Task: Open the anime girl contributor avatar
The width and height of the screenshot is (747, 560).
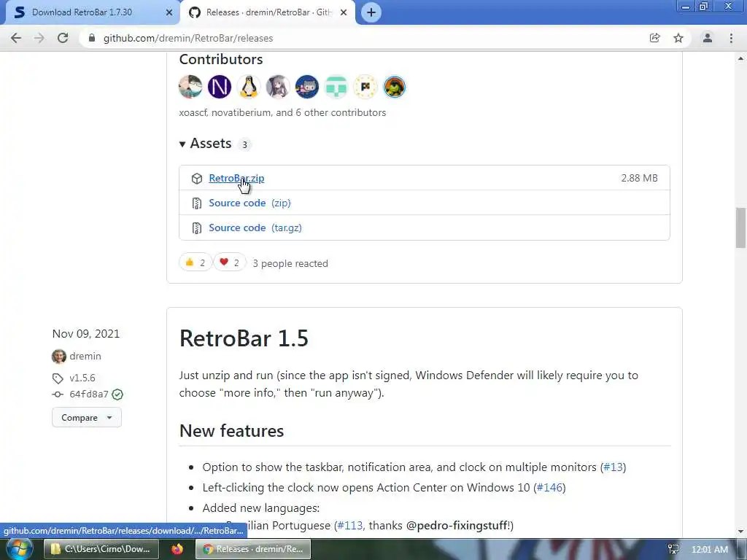Action: click(278, 87)
